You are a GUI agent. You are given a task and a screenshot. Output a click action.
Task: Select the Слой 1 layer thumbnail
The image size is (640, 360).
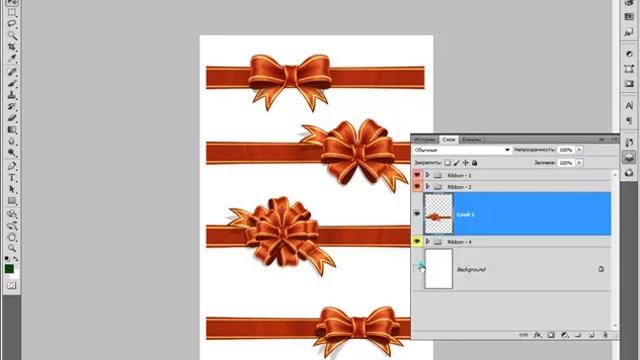[x=439, y=214]
